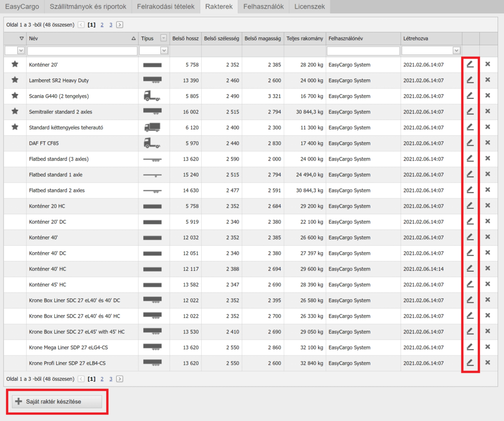
Task: Unfavorite the Konténer 20' star
Action: pos(15,64)
